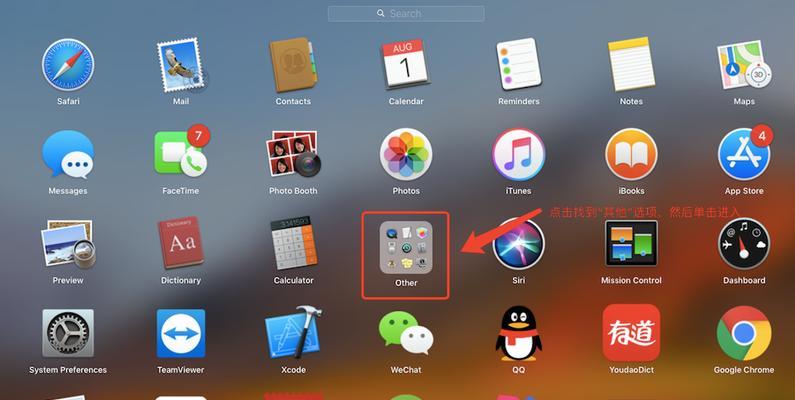Screen dimensions: 795x400
Task: Launch Maps
Action: (744, 65)
